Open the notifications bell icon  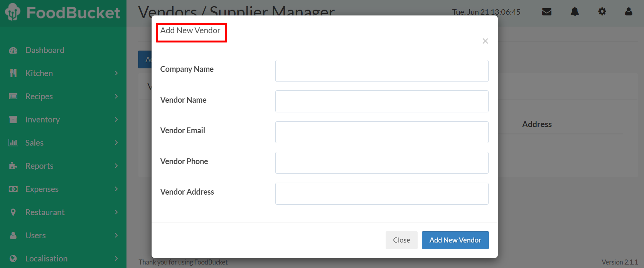pos(575,12)
